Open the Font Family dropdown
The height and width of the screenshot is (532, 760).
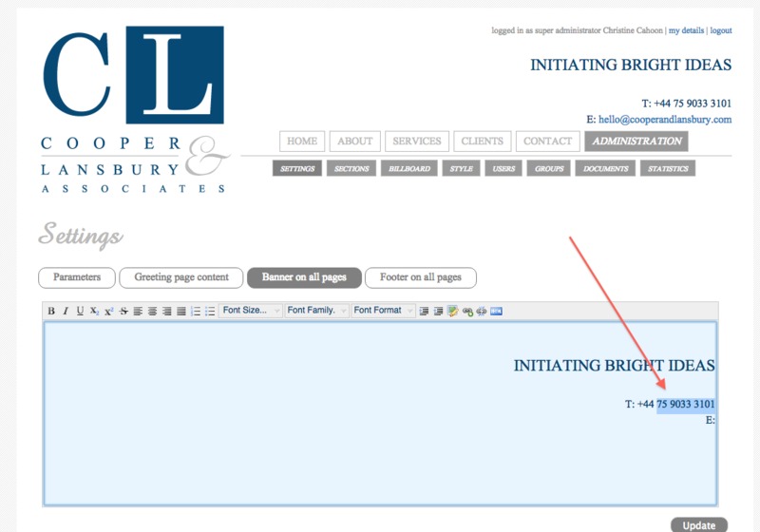point(316,311)
